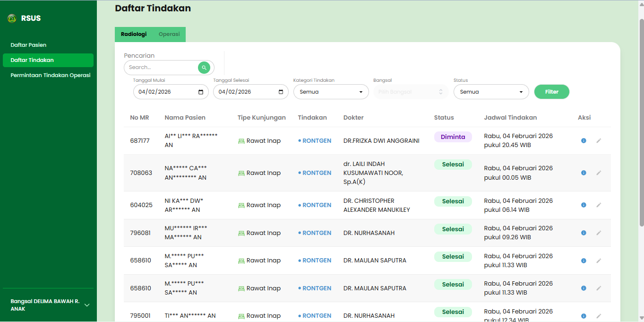Pencil icon in the 658610 row under MR 796081
The width and height of the screenshot is (644, 322).
point(599,260)
